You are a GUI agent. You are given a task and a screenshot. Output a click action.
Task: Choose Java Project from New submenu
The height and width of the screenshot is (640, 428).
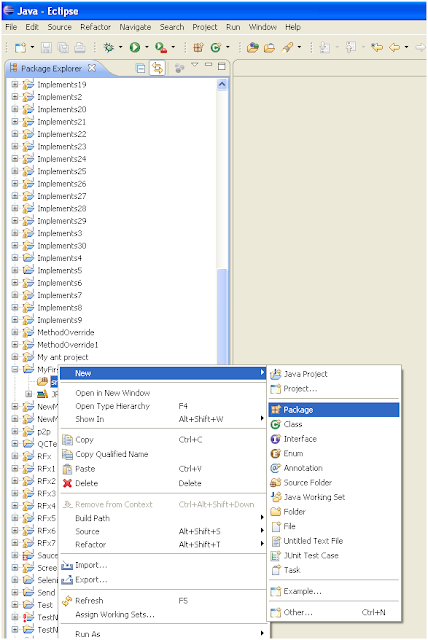334,374
